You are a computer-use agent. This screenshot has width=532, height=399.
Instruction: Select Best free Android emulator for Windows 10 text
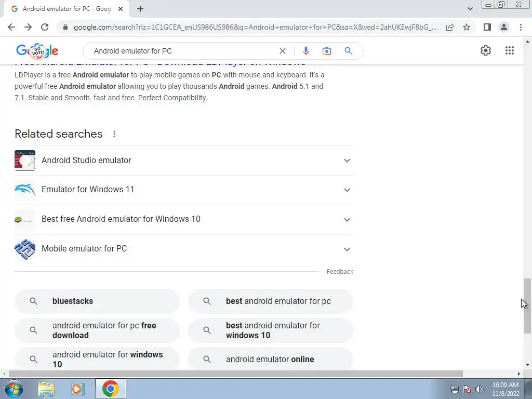(x=121, y=219)
